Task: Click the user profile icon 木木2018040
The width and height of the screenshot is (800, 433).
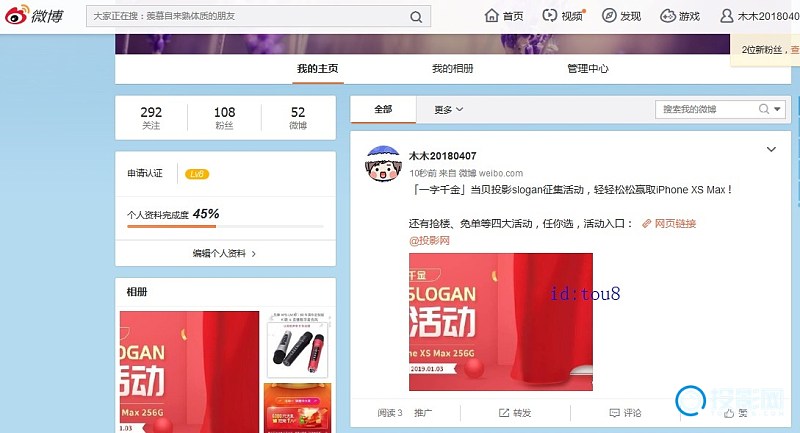Action: (727, 16)
